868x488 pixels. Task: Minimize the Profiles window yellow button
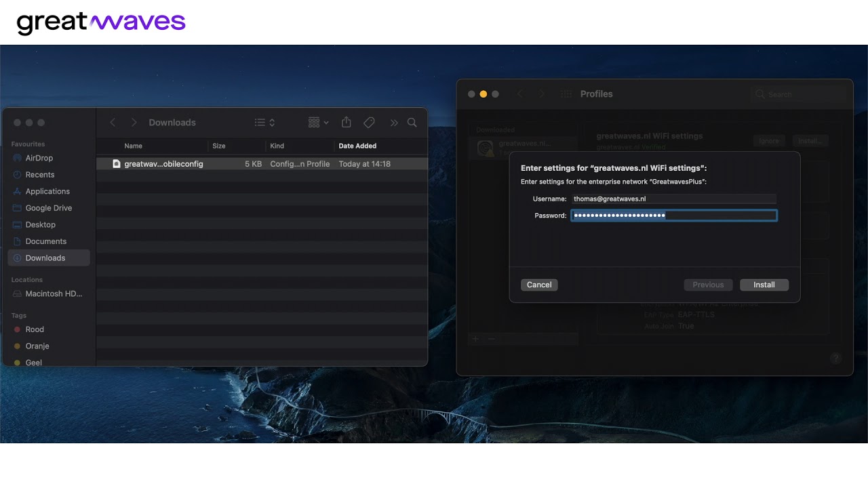point(483,94)
